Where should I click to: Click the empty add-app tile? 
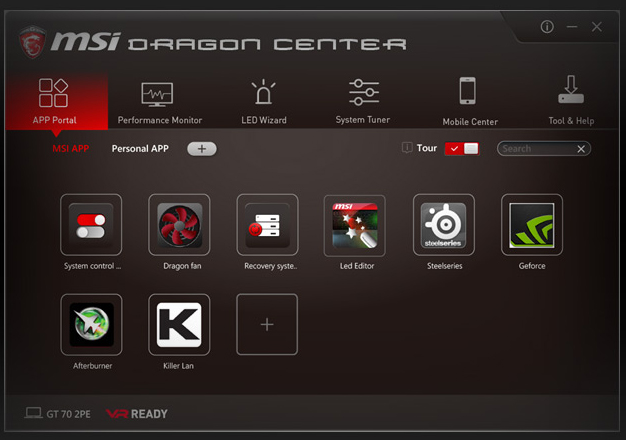click(267, 324)
